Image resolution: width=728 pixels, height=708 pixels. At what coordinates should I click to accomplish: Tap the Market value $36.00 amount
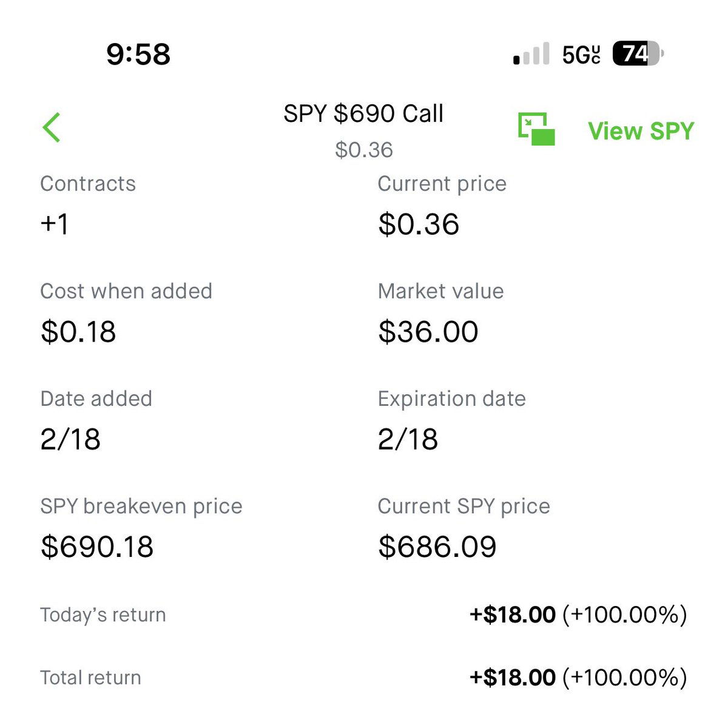(x=428, y=331)
